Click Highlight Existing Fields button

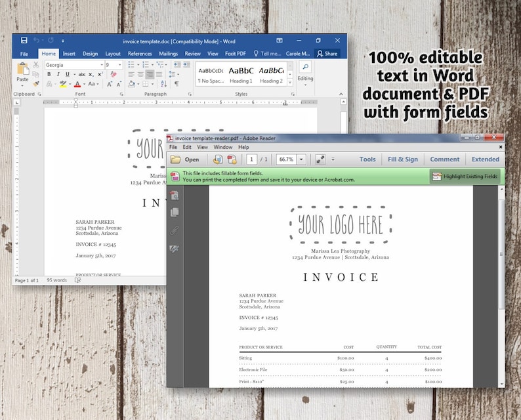(x=465, y=177)
